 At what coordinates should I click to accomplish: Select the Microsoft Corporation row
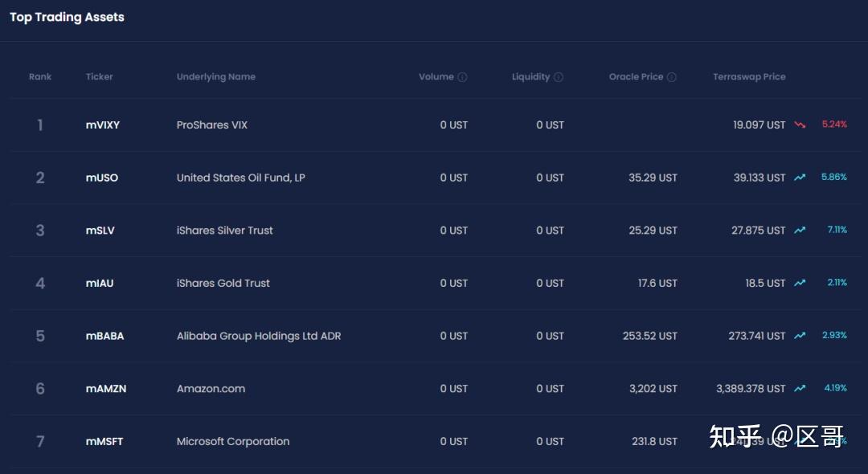pyautogui.click(x=233, y=441)
